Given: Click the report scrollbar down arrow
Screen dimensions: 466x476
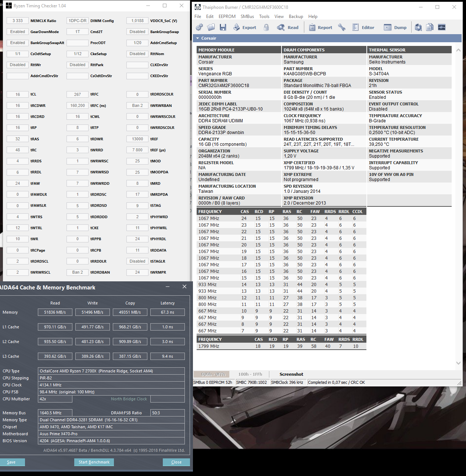Looking at the screenshot, I should click(458, 363).
